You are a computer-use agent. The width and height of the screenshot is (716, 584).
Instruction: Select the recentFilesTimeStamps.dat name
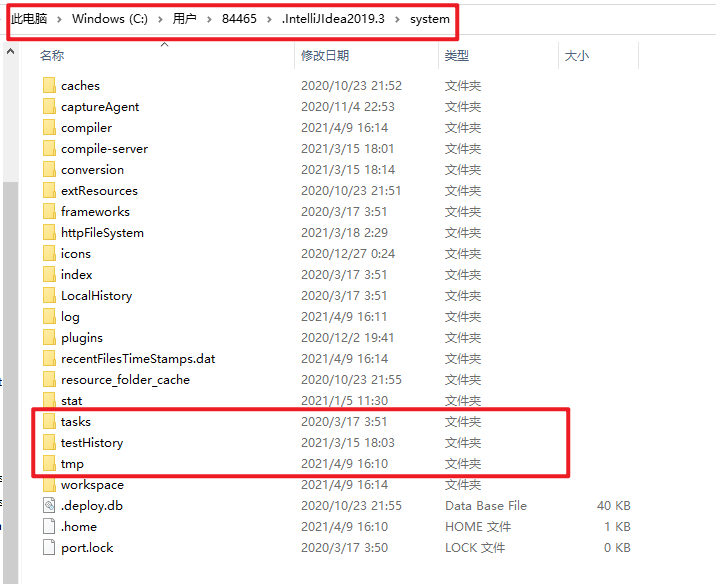[x=138, y=359]
